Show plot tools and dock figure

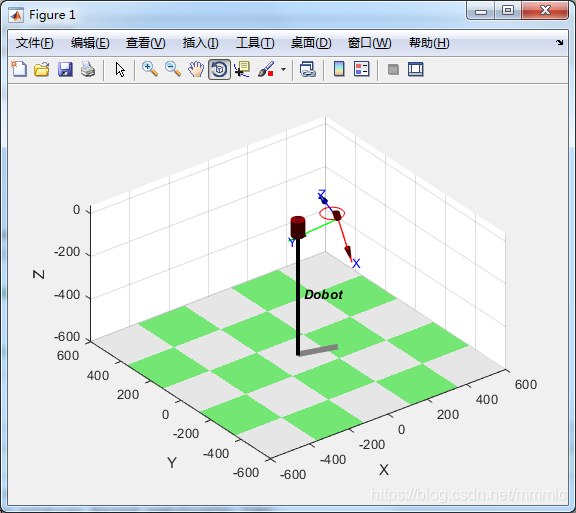415,69
